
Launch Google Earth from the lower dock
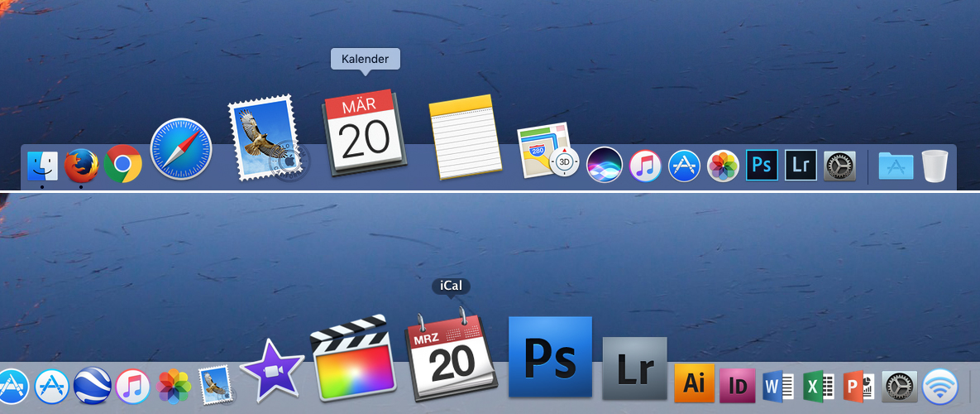coord(93,386)
